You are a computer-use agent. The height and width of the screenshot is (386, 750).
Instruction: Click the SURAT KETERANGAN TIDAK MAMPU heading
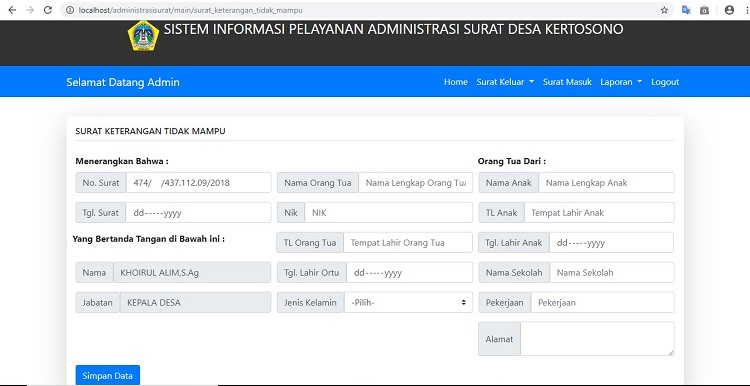(150, 131)
